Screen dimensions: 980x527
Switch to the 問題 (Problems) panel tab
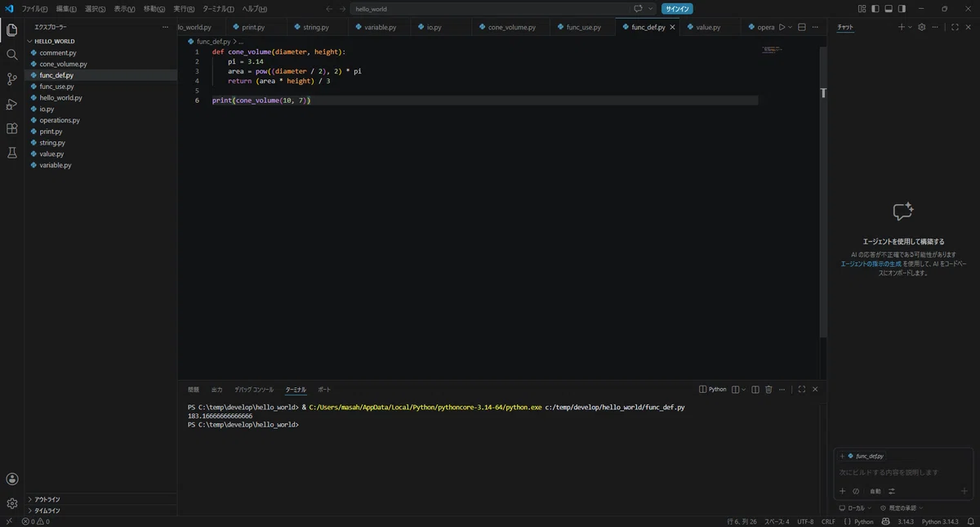[194, 390]
